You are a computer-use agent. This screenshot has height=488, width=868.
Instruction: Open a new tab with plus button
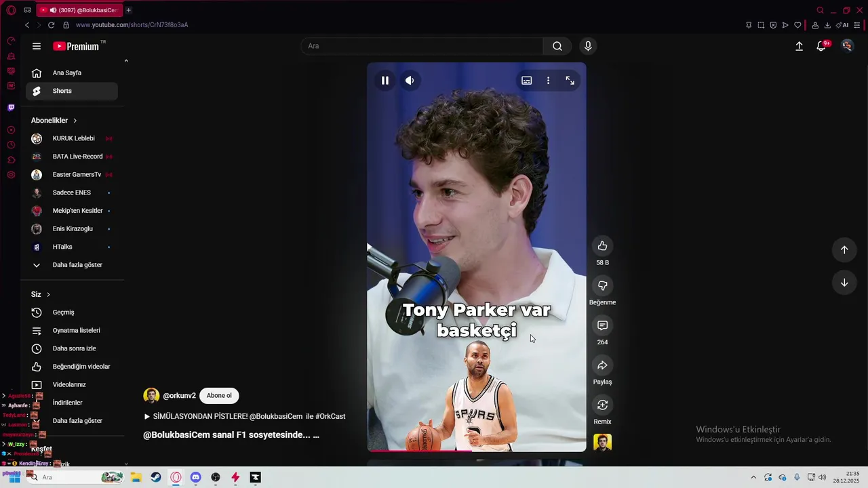pyautogui.click(x=128, y=10)
